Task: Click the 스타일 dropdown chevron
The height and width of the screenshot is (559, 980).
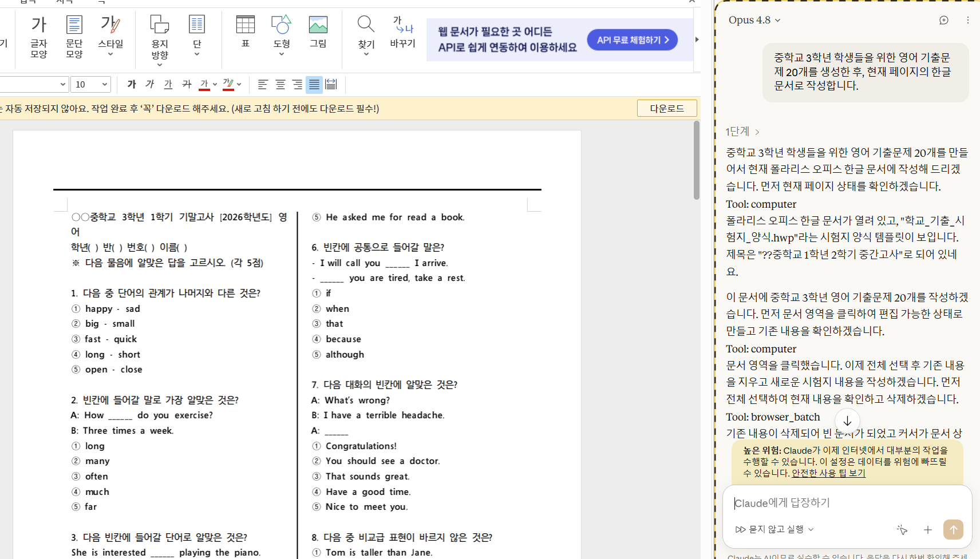Action: point(110,54)
